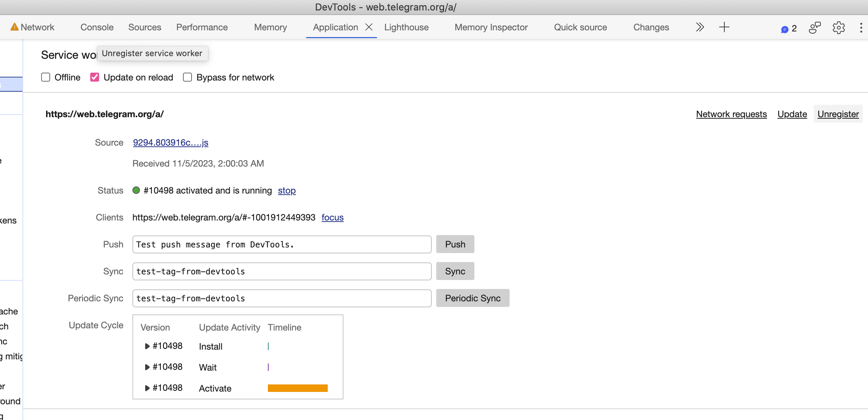
Task: Uncheck Update on reload
Action: click(x=95, y=77)
